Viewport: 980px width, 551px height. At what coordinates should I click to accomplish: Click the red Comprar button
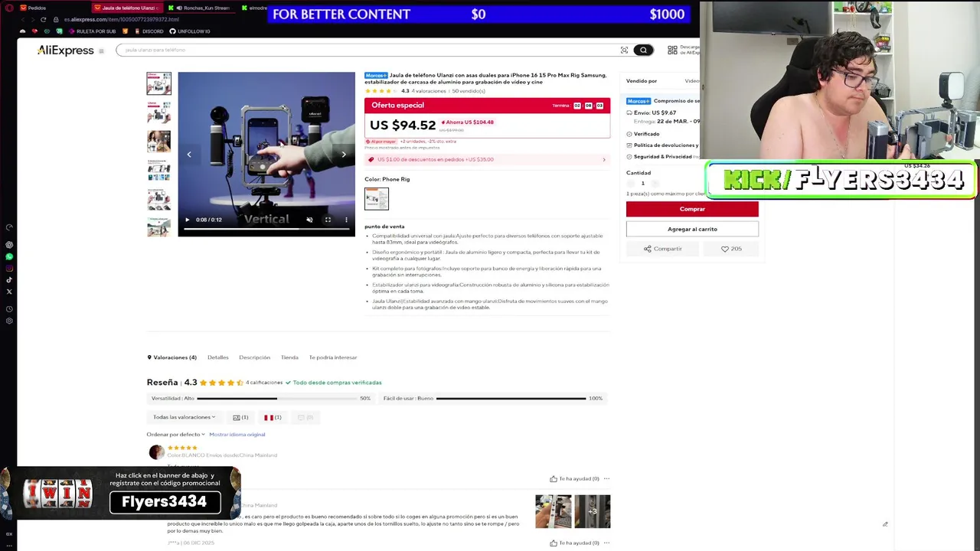click(x=692, y=209)
